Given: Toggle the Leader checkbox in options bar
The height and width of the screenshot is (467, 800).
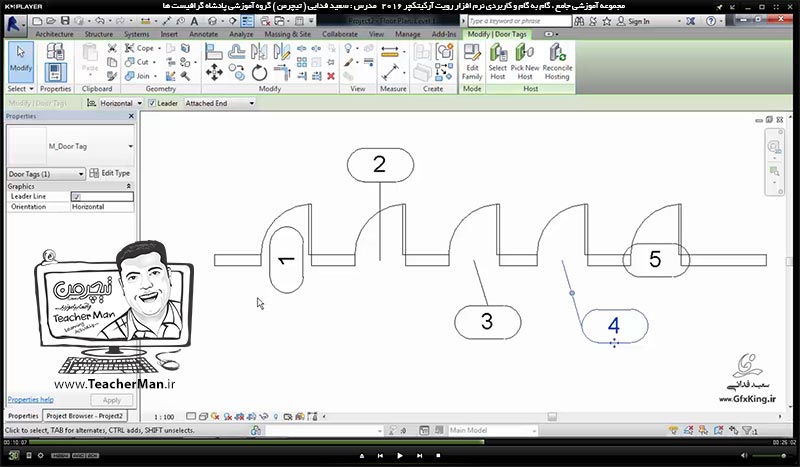Looking at the screenshot, I should (x=152, y=103).
